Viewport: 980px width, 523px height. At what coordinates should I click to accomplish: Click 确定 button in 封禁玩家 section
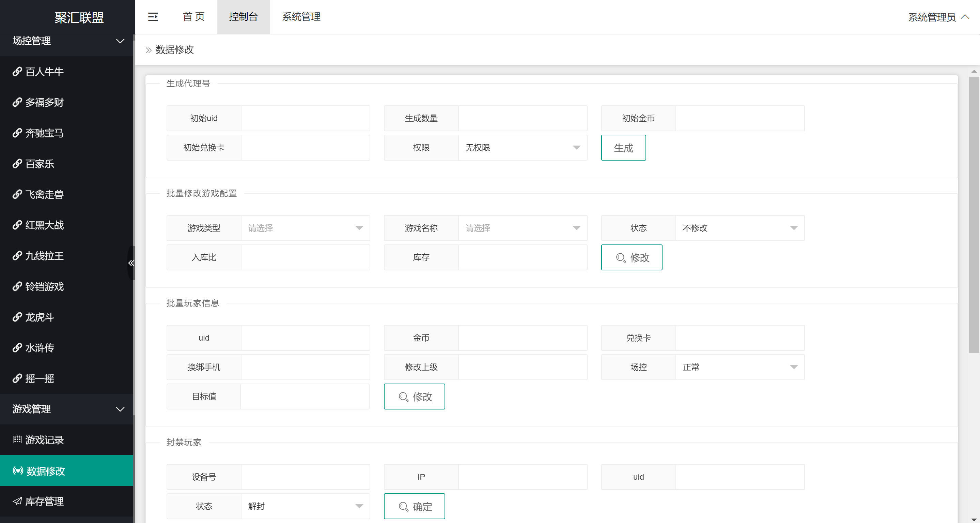click(414, 506)
